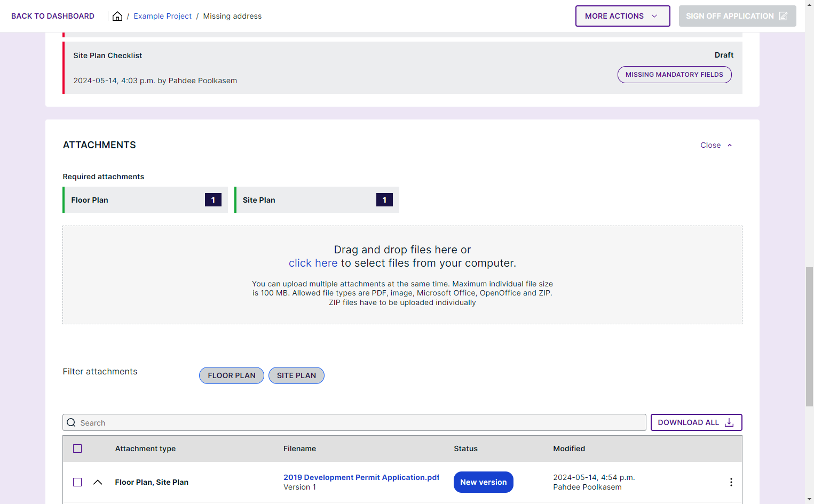Select the Site Plan required attachment tile
Screen dimensions: 814x504
(317, 200)
